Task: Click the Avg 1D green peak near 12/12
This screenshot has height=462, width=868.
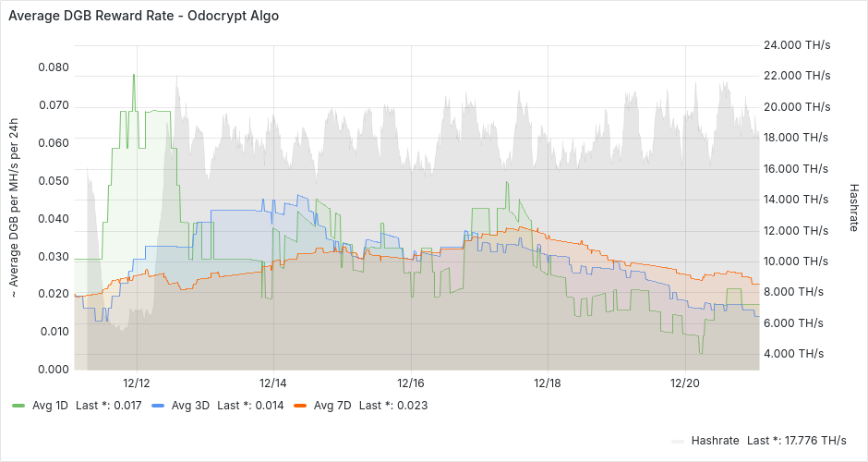Action: click(134, 76)
